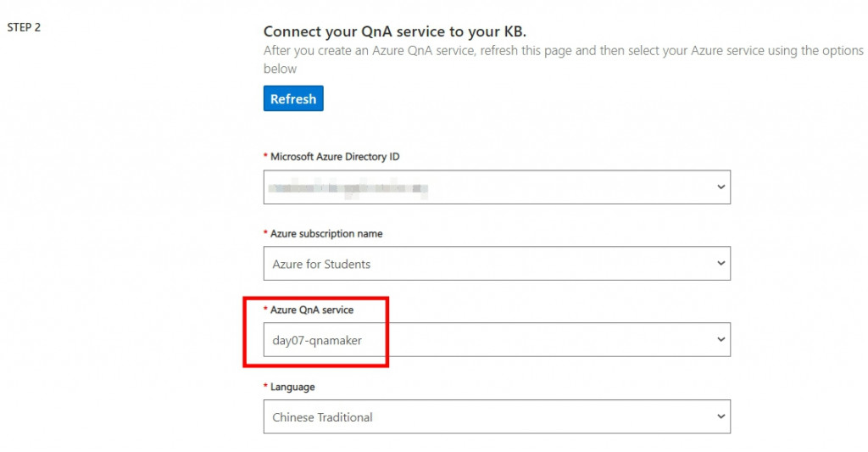868x452 pixels.
Task: Click the 'Azure for Students' selected value
Action: 321,265
